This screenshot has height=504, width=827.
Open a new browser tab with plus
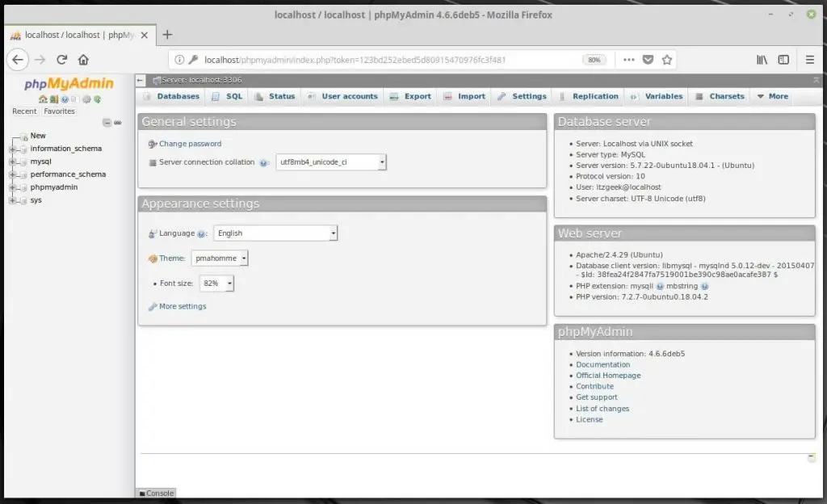(167, 35)
